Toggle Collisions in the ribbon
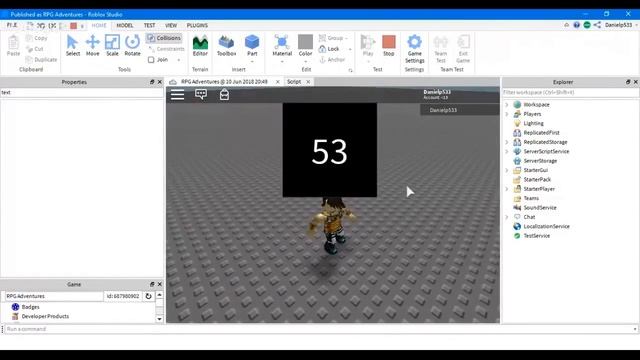Viewport: 640px width, 360px height. 164,38
